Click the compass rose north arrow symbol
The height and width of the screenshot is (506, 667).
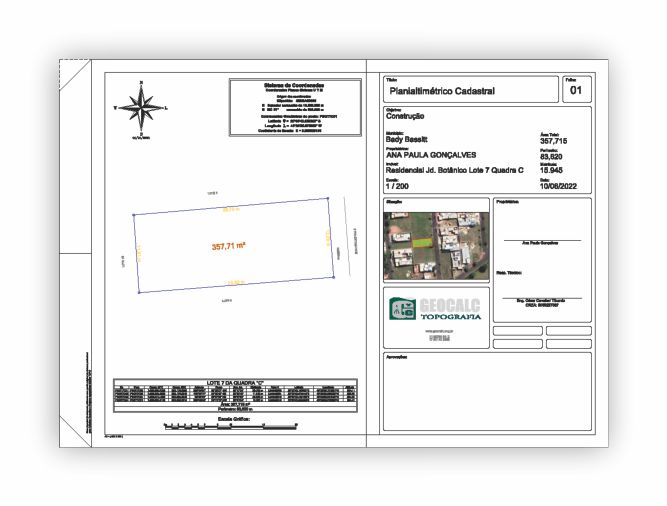point(143,105)
